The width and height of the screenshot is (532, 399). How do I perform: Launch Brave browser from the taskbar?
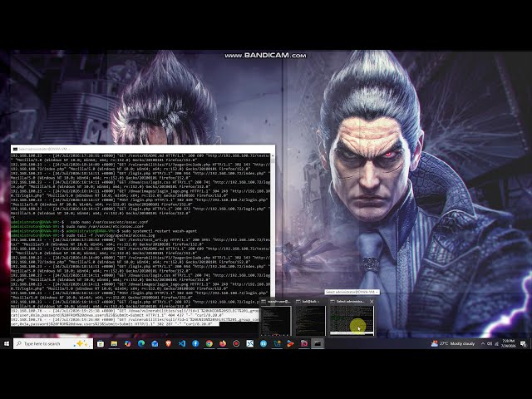(x=168, y=343)
